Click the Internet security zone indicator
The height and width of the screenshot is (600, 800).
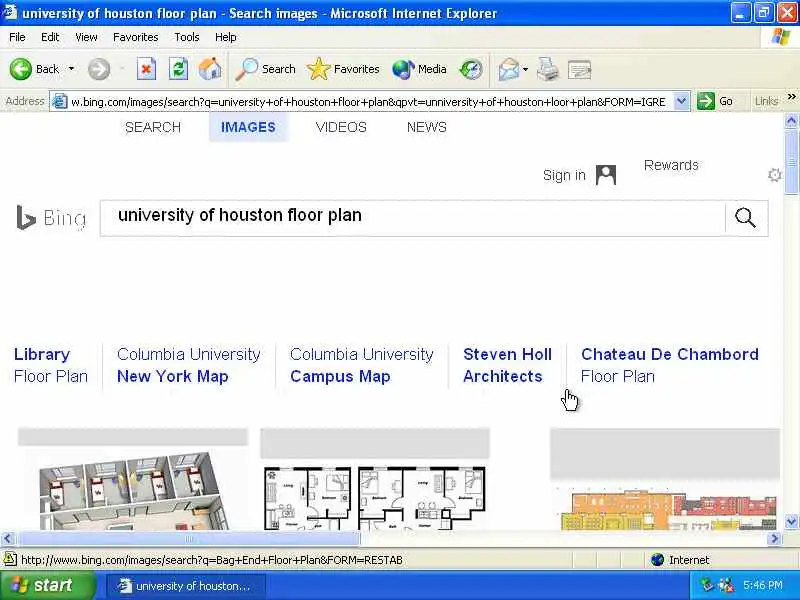point(681,560)
